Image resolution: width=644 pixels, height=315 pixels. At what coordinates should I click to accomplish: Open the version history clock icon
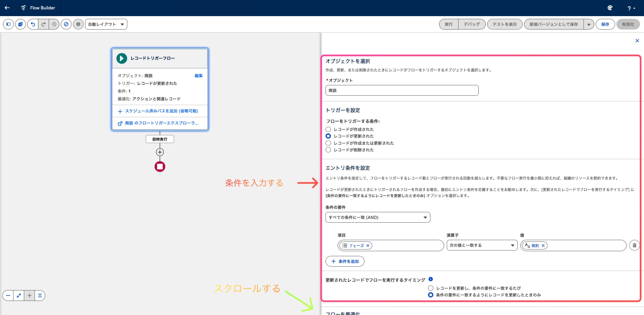tap(54, 24)
